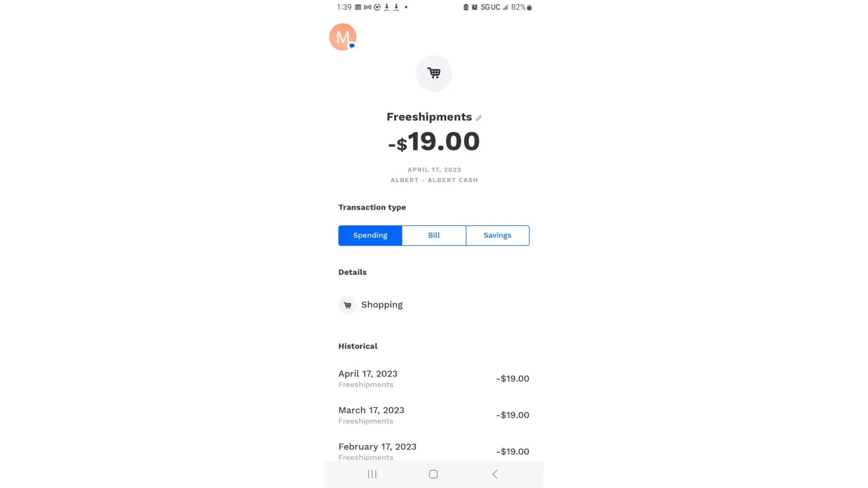Open the M profile avatar
868x488 pixels.
(343, 37)
